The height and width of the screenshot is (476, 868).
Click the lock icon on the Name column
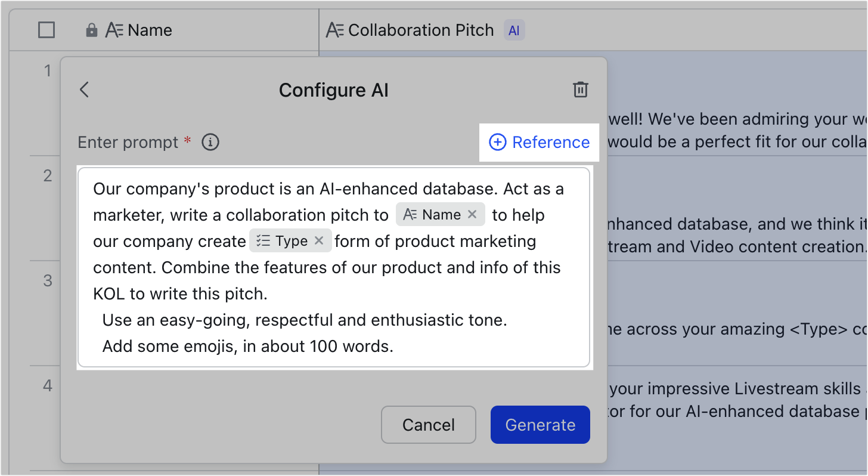click(x=92, y=30)
